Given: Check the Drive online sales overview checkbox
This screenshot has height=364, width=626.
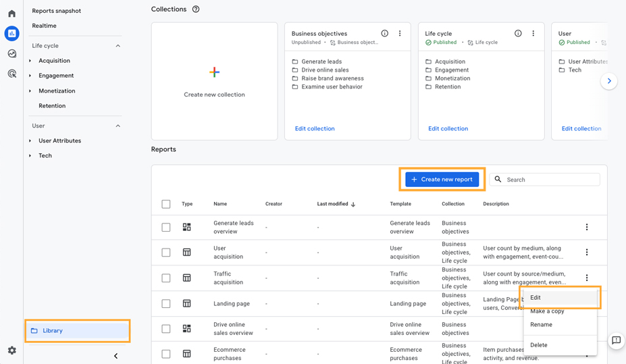Looking at the screenshot, I should (x=166, y=328).
